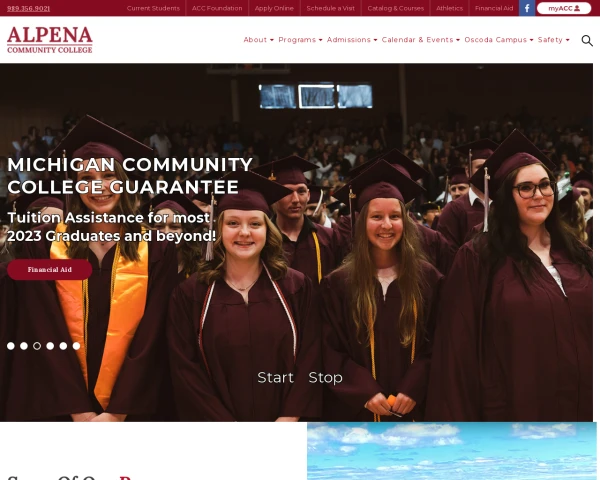Start the slideshow playback
Image resolution: width=600 pixels, height=480 pixels.
(275, 377)
